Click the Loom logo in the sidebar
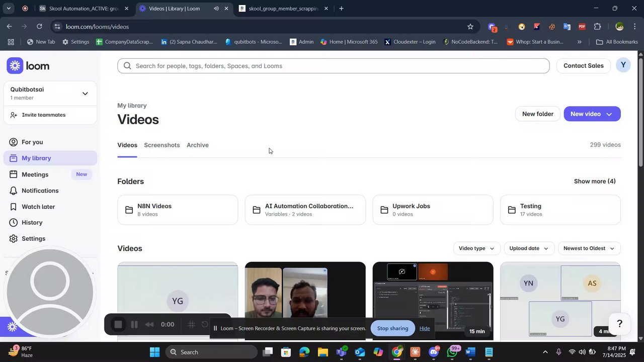This screenshot has width=644, height=362. pyautogui.click(x=28, y=66)
